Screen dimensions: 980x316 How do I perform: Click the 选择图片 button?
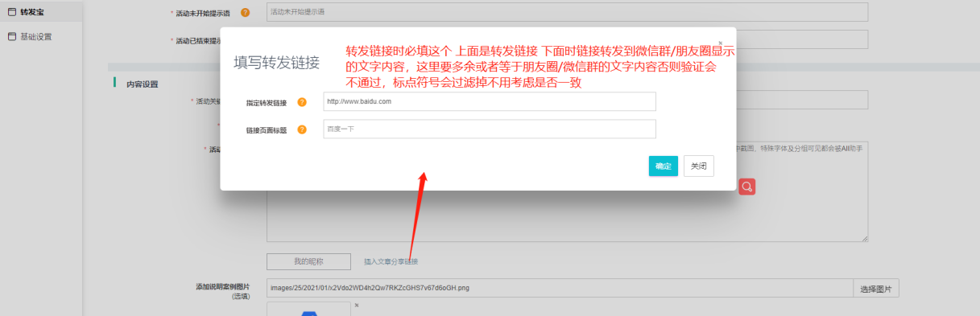coord(876,289)
